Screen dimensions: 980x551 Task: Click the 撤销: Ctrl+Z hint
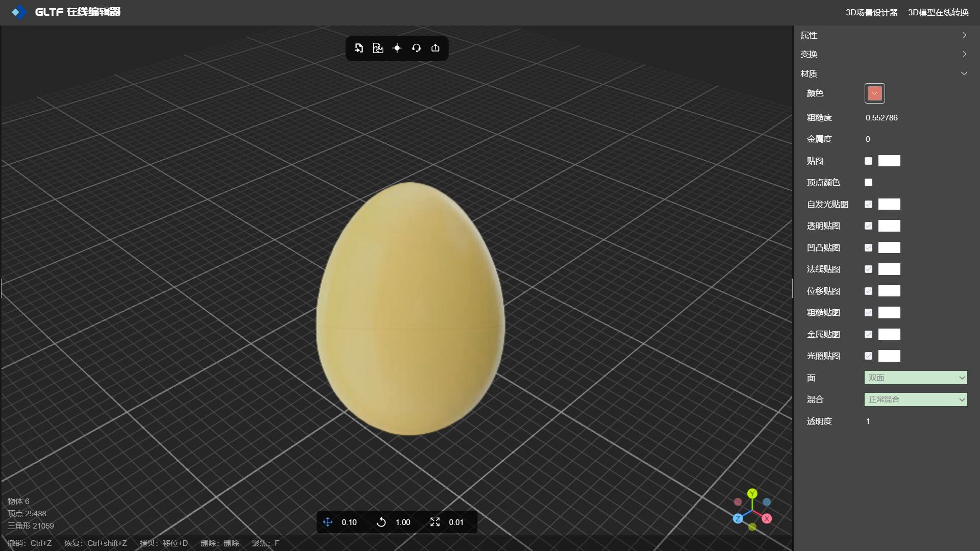pos(30,543)
